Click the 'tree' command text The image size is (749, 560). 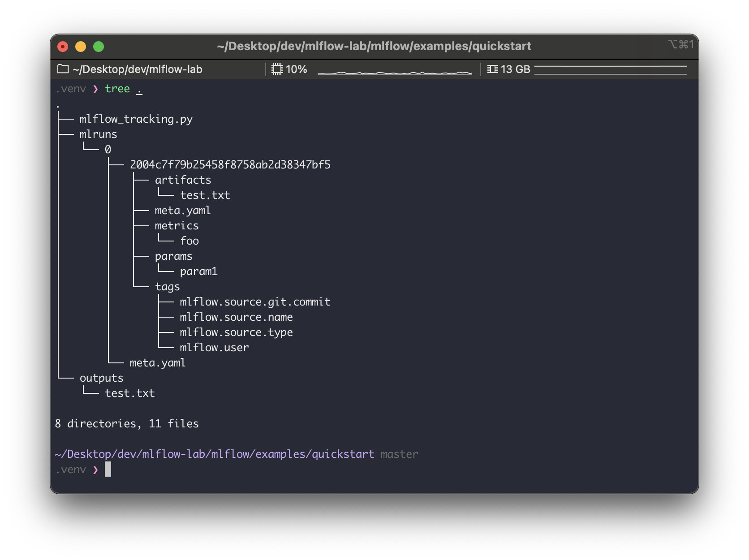117,89
